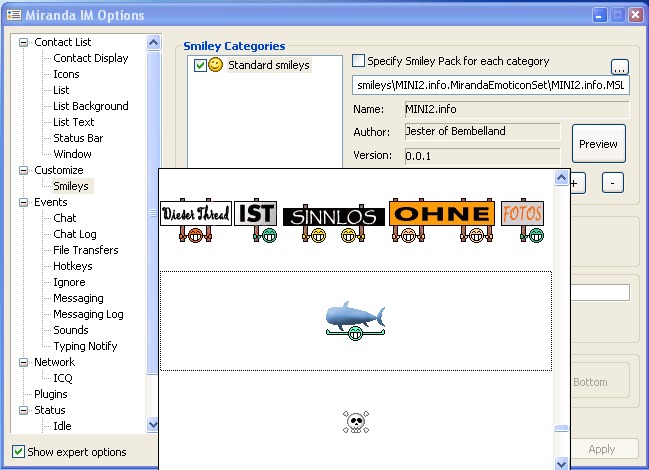Click the FOTOS sign smiley
The image size is (649, 470).
coord(522,221)
